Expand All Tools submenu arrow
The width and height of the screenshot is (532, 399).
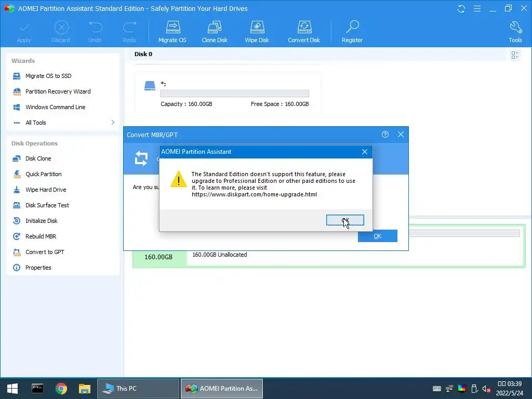[113, 123]
